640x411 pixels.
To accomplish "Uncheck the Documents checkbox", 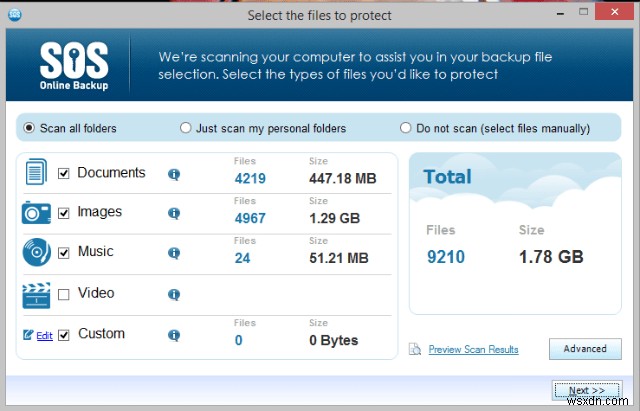I will pyautogui.click(x=64, y=174).
